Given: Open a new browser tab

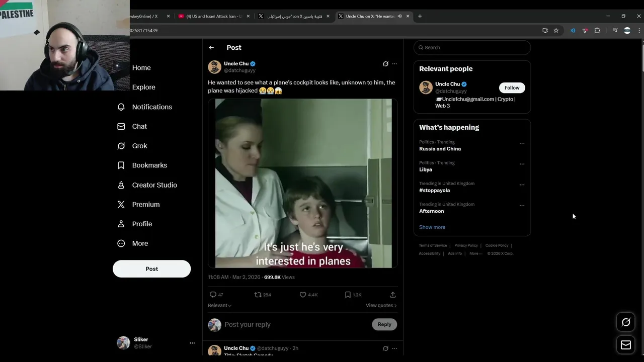Looking at the screenshot, I should click(420, 16).
